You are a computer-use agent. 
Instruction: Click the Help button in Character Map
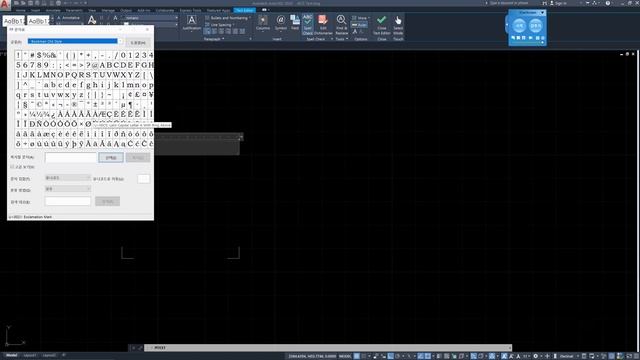pyautogui.click(x=138, y=42)
